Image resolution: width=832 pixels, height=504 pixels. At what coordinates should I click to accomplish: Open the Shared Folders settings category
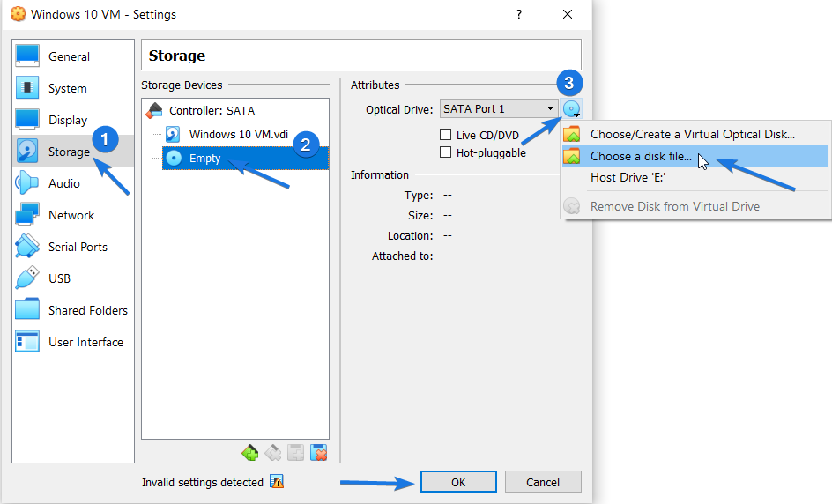[73, 310]
